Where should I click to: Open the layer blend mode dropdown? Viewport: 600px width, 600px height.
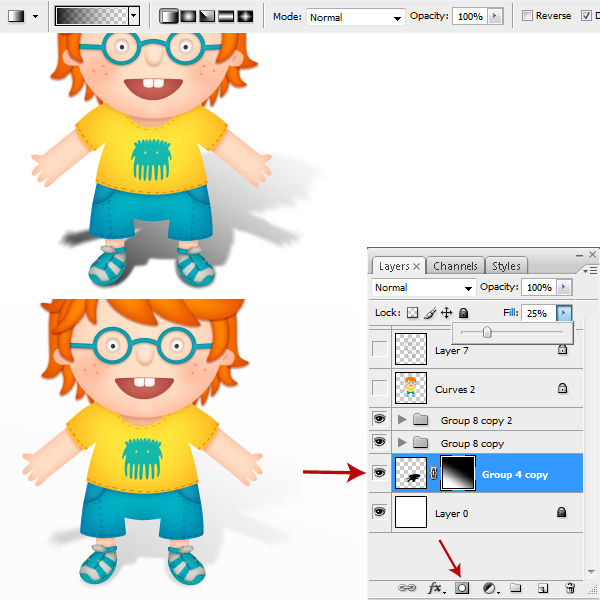pos(424,288)
